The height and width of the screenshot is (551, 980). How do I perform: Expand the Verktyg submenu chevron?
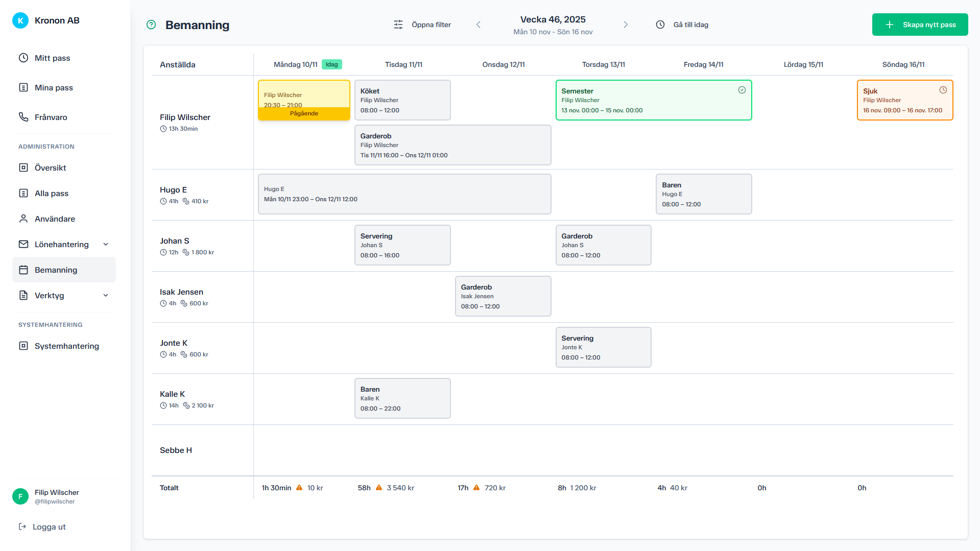[x=106, y=295]
